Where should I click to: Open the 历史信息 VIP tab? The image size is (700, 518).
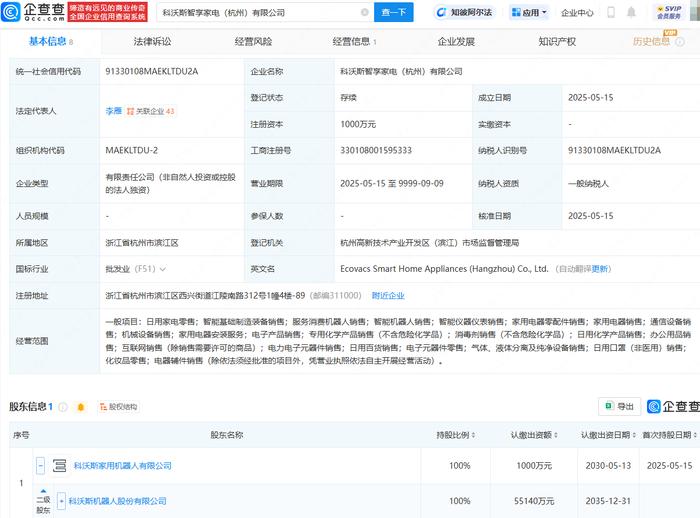[651, 42]
